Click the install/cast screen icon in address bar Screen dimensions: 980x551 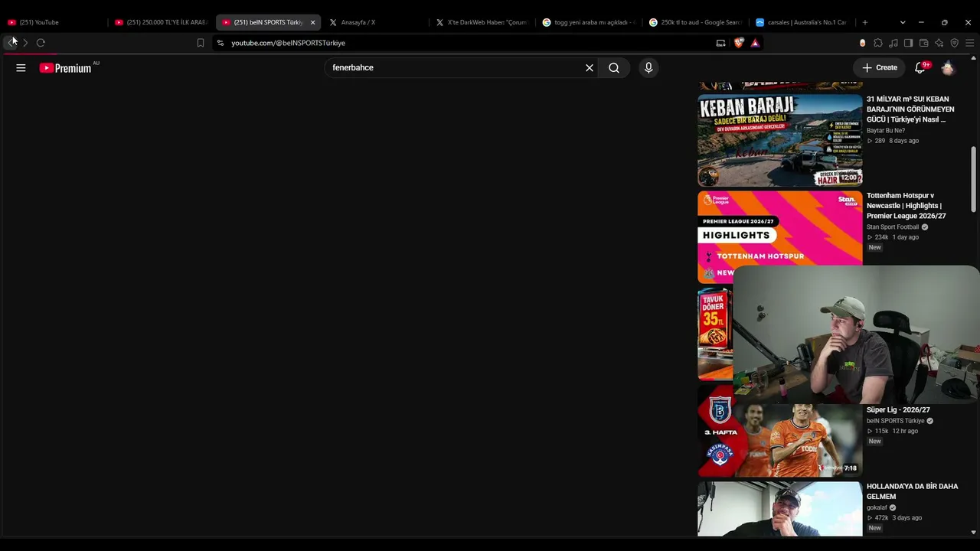(720, 43)
